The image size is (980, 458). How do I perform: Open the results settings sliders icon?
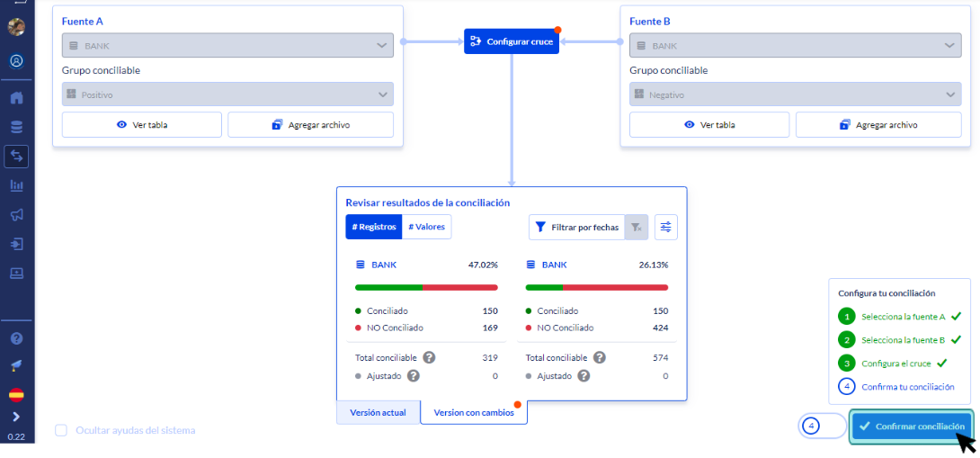click(666, 228)
